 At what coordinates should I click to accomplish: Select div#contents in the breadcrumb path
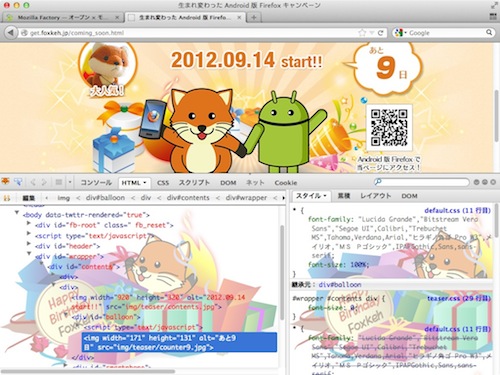coord(188,198)
